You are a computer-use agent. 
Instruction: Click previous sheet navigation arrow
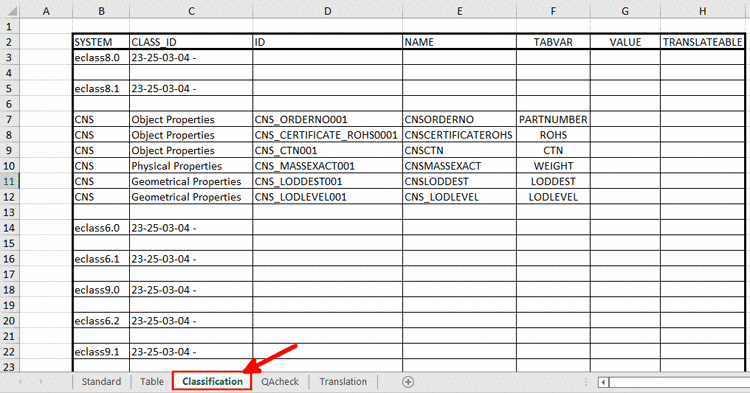click(x=20, y=382)
